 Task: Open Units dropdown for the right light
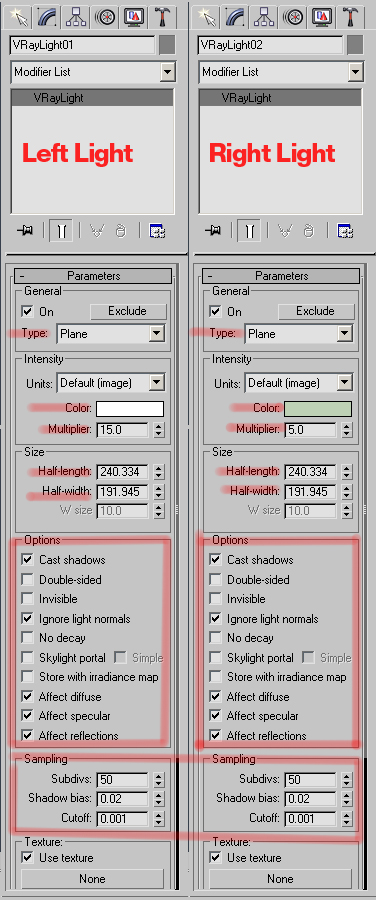pyautogui.click(x=299, y=383)
